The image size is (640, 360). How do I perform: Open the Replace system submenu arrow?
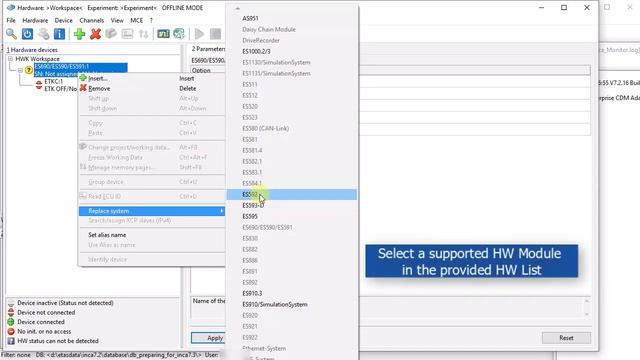(221, 211)
